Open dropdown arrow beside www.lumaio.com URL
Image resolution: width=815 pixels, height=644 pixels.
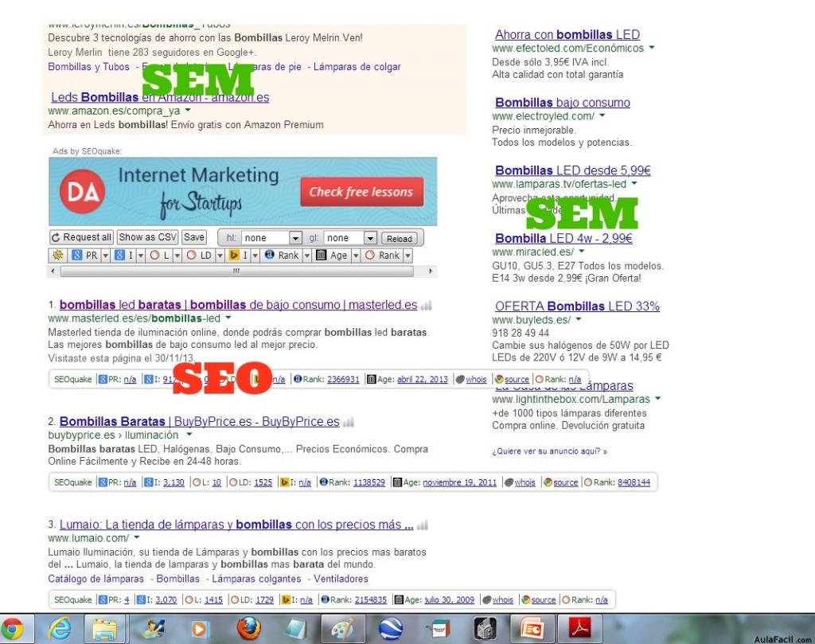(137, 537)
